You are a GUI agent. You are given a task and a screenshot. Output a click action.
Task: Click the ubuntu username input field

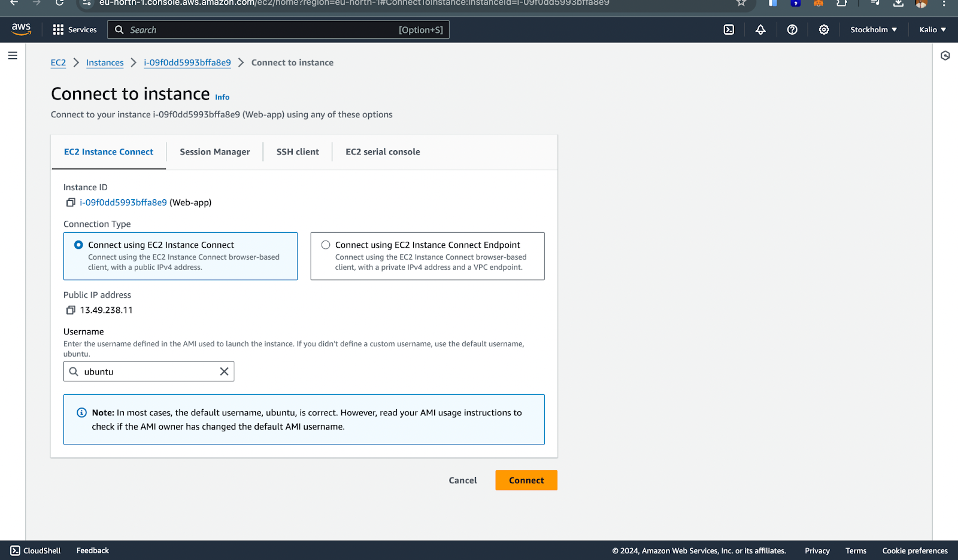(150, 372)
